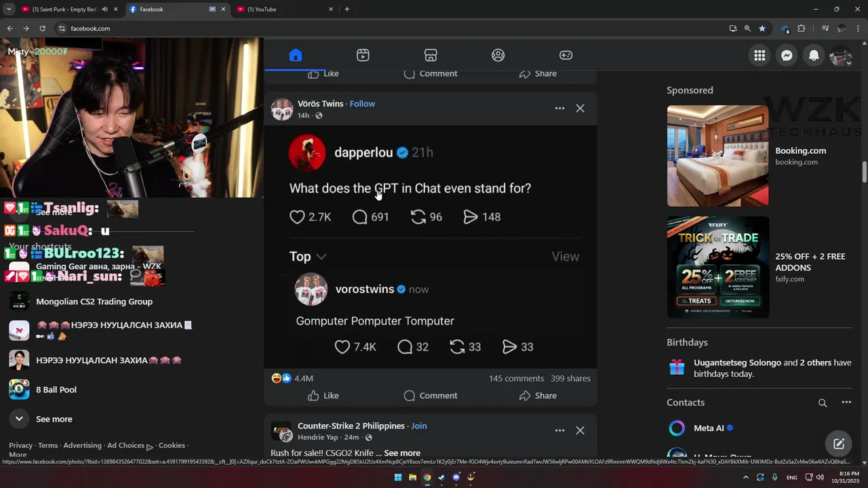Comment on the Vörös Twins post
The image size is (868, 488).
click(431, 396)
